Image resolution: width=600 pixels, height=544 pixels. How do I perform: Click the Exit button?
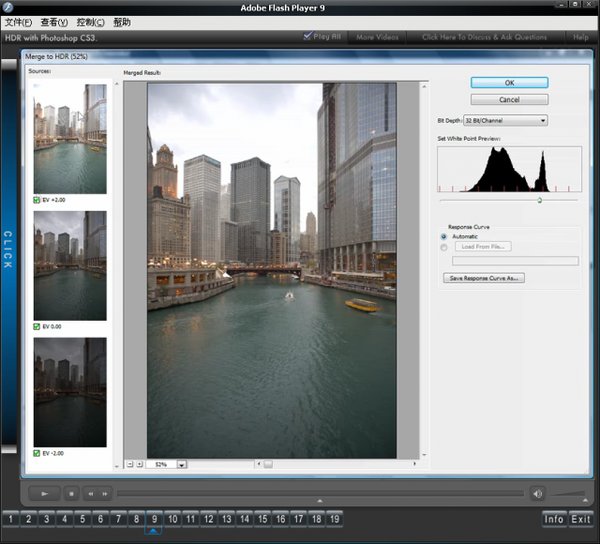coord(581,519)
